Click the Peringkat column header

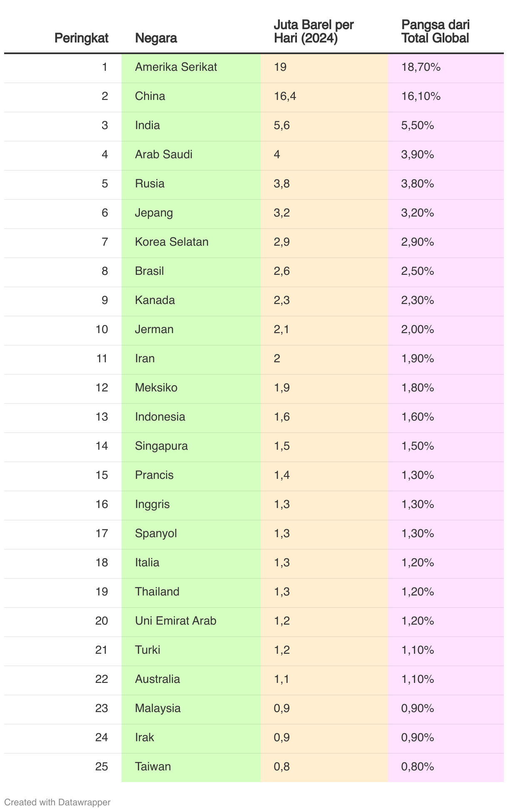(x=81, y=38)
